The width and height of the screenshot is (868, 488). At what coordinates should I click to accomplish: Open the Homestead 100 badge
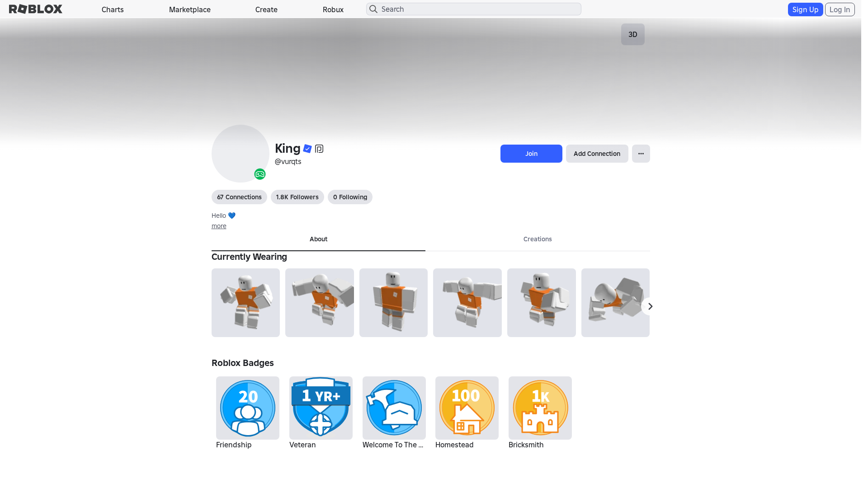(x=467, y=408)
